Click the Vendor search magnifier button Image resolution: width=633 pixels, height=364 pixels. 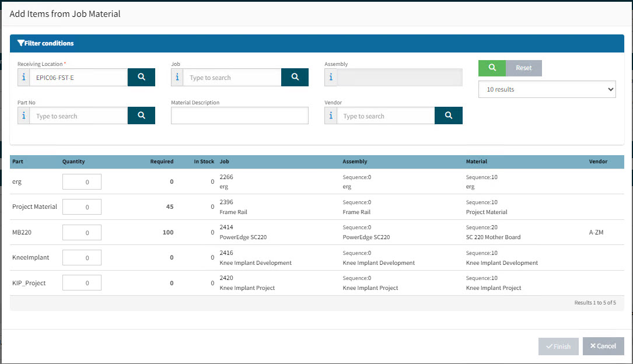click(448, 116)
